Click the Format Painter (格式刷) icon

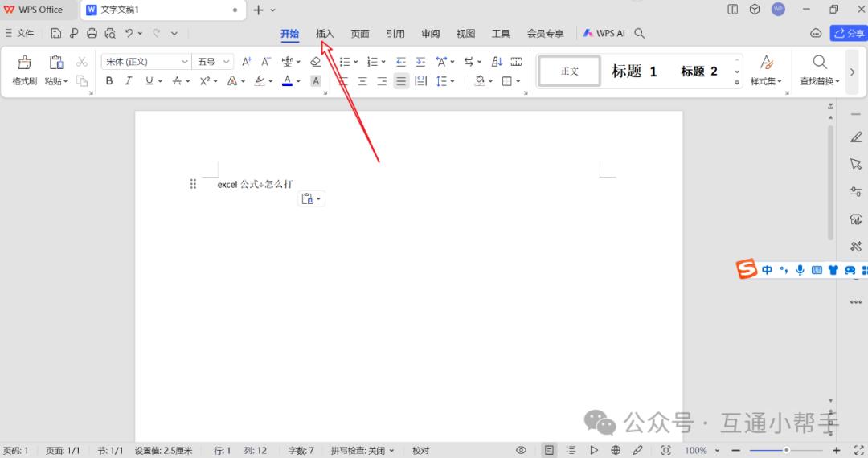click(x=24, y=62)
